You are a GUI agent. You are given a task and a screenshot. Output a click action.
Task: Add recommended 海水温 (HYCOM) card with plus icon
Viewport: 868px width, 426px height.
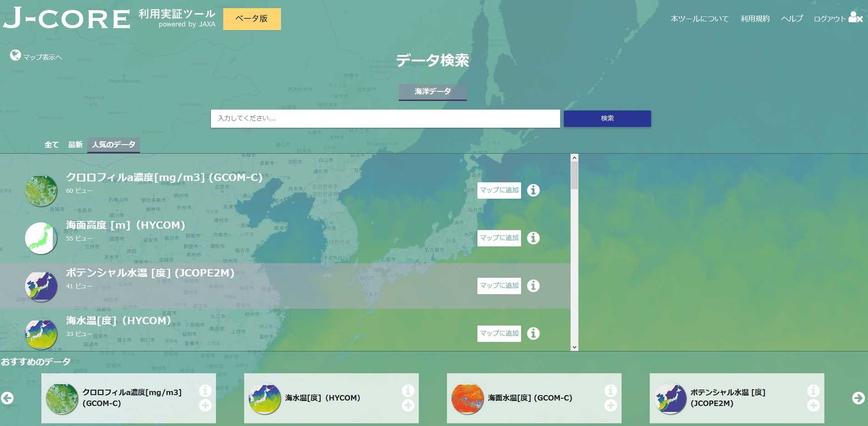pyautogui.click(x=408, y=405)
